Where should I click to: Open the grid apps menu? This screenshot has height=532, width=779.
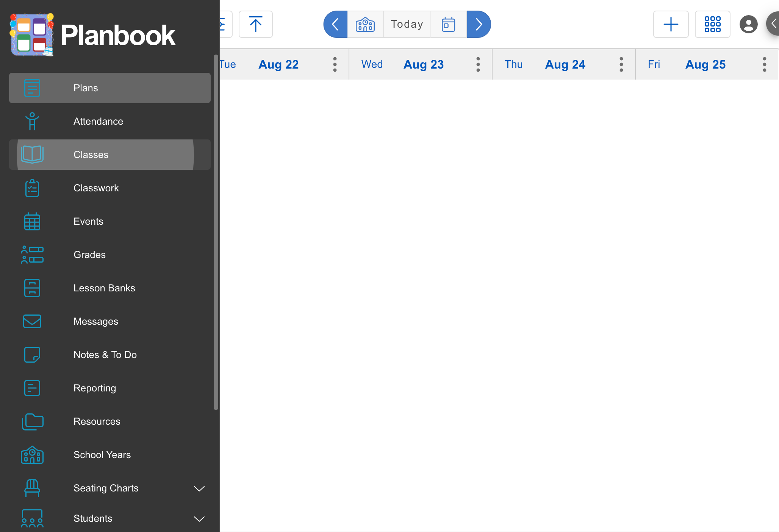tap(713, 24)
